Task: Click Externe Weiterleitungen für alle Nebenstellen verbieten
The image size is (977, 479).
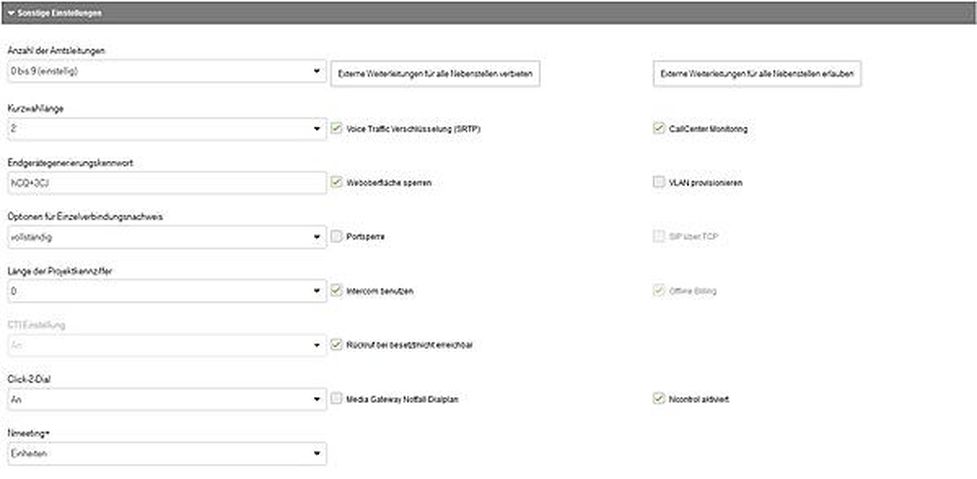Action: pos(435,74)
